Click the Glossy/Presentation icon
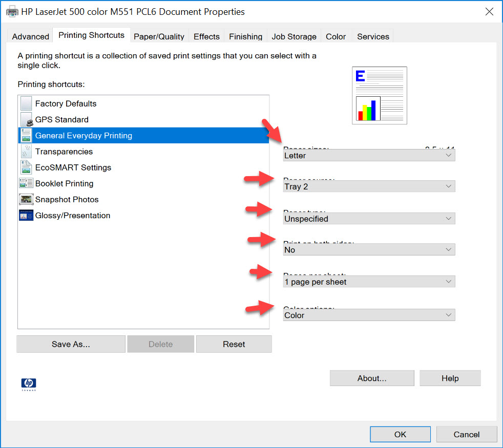The height and width of the screenshot is (448, 503). click(x=26, y=216)
